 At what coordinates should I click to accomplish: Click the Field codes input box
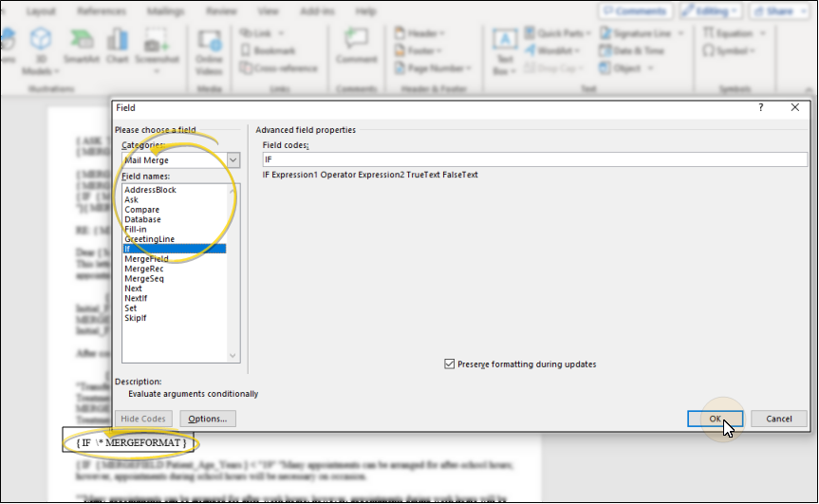coord(534,160)
